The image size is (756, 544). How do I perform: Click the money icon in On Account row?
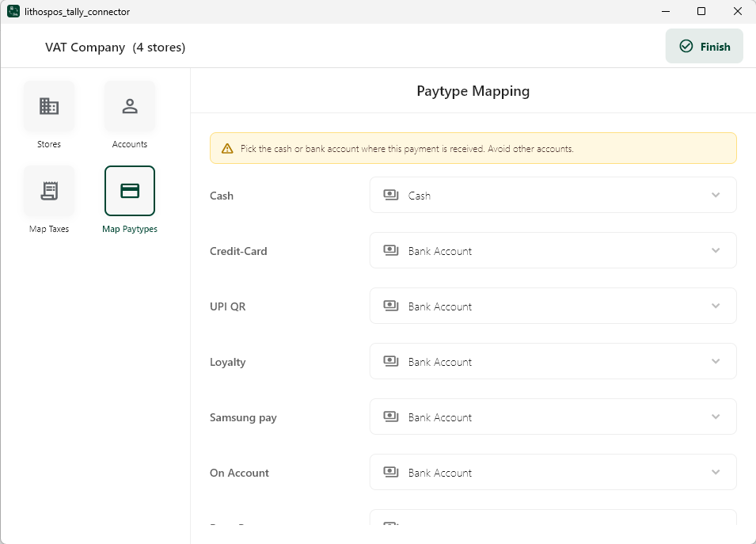(x=390, y=472)
